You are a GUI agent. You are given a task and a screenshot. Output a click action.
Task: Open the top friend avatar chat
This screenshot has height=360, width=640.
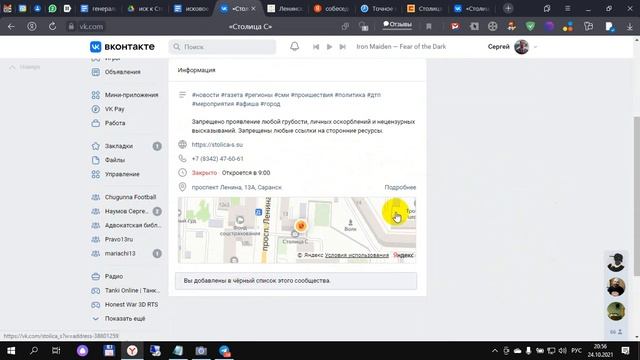click(616, 262)
